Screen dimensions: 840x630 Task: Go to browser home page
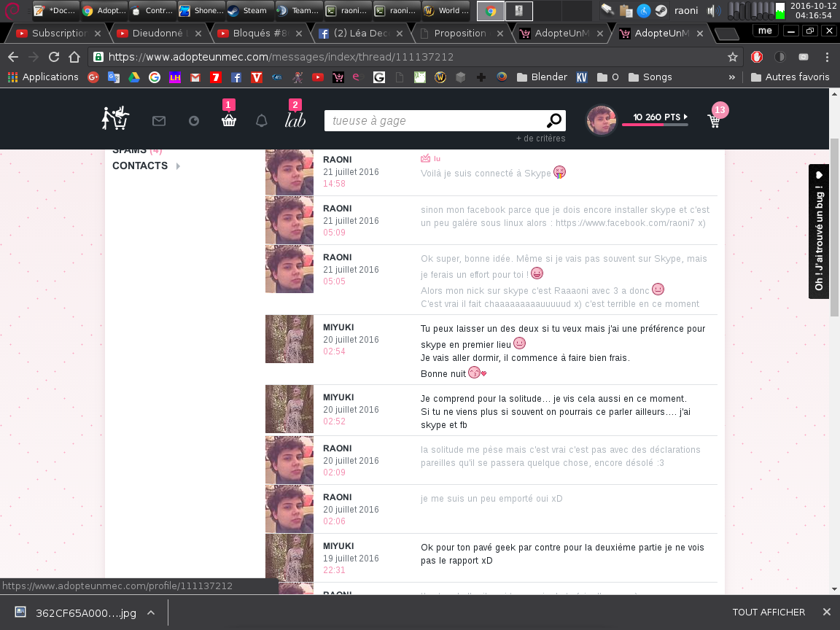pos(74,57)
